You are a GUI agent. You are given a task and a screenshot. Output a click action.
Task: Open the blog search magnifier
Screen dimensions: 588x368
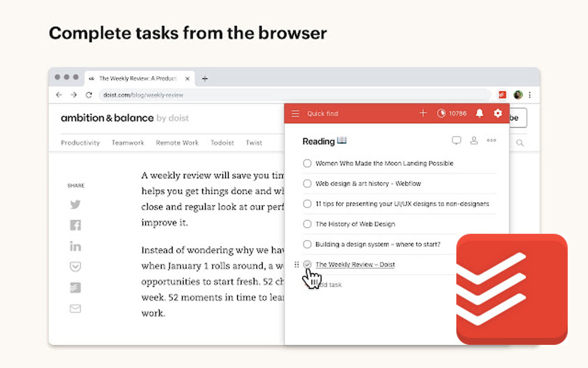pyautogui.click(x=520, y=143)
